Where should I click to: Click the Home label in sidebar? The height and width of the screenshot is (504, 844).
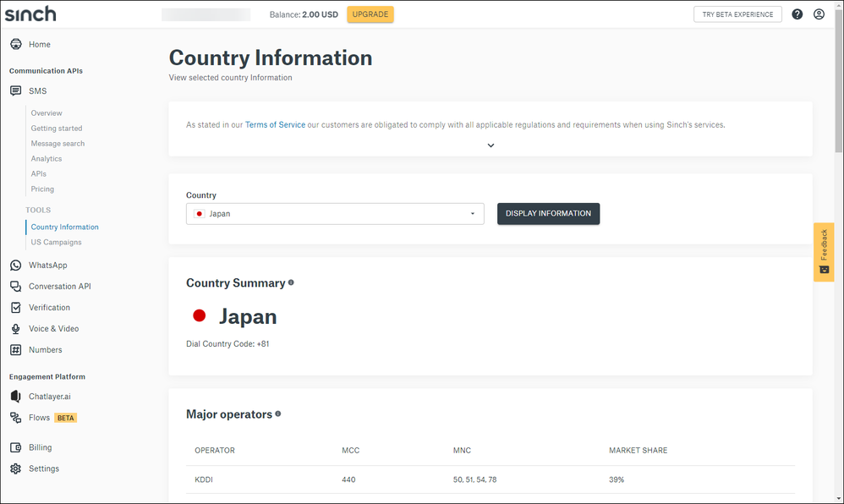[x=39, y=45]
